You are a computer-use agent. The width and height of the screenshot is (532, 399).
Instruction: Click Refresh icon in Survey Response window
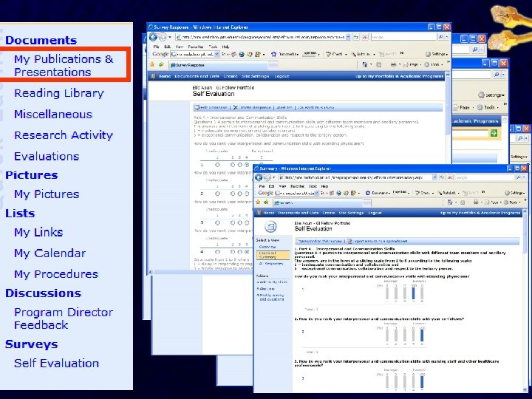(x=356, y=37)
